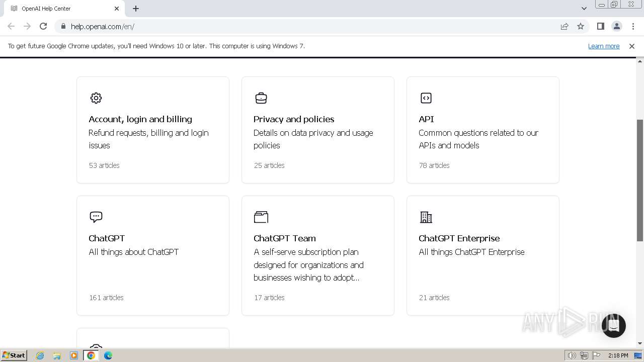Click the '78 articles' text
Screen dimensions: 644x362
[434, 165]
